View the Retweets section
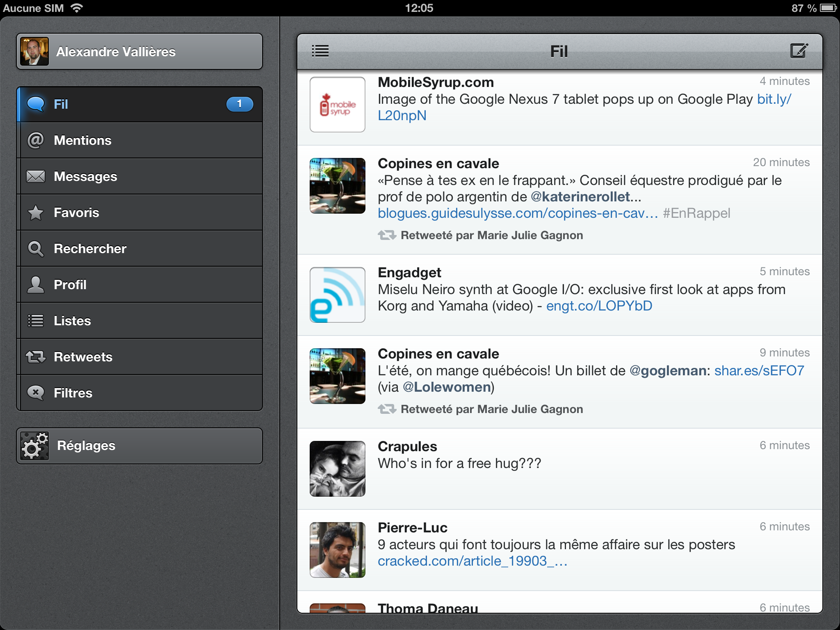Screen dimensions: 840x630 pyautogui.click(x=139, y=357)
